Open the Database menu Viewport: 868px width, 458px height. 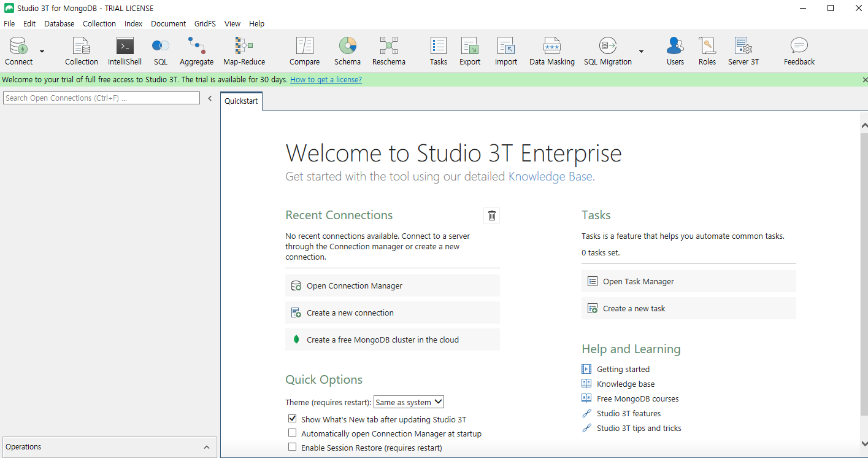[60, 23]
